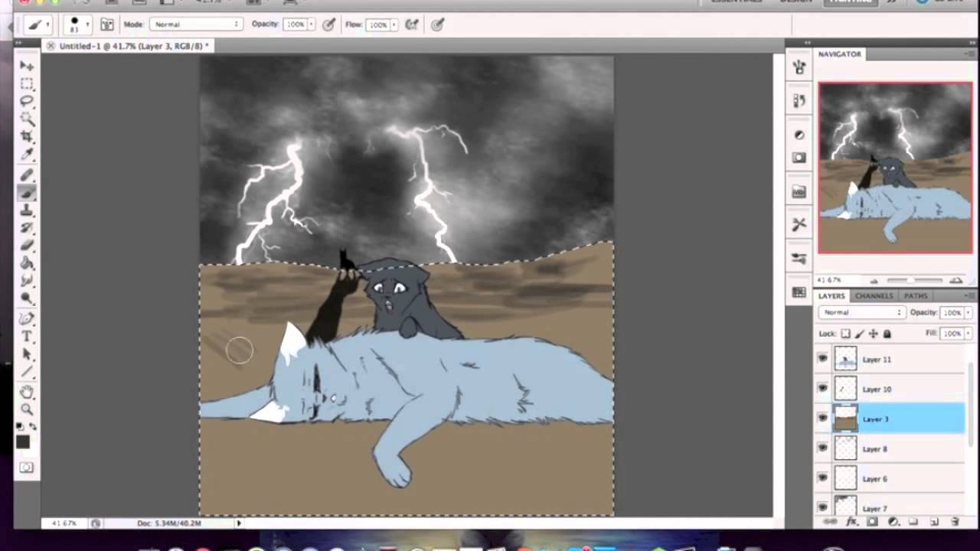The width and height of the screenshot is (980, 551).
Task: Switch to the Channels tab
Action: [x=874, y=295]
